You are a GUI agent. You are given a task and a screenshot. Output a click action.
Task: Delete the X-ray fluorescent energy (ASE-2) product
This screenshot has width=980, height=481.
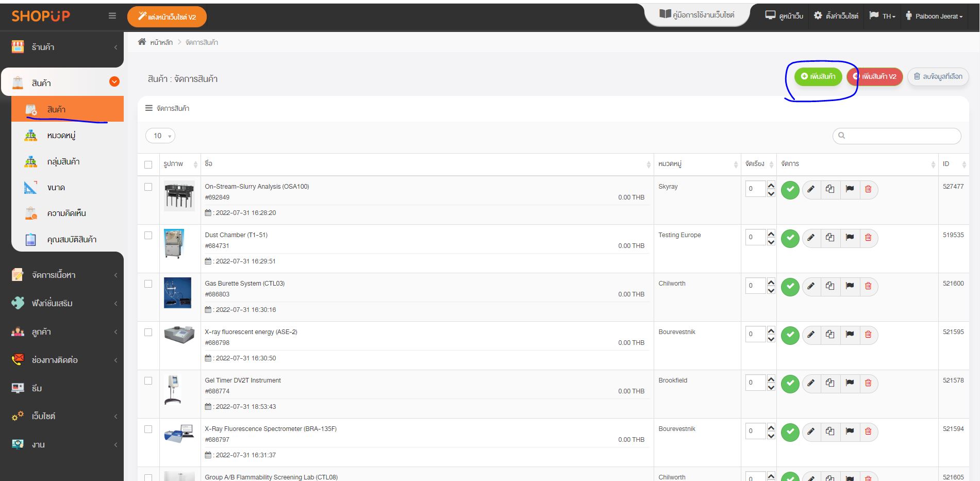[868, 335]
